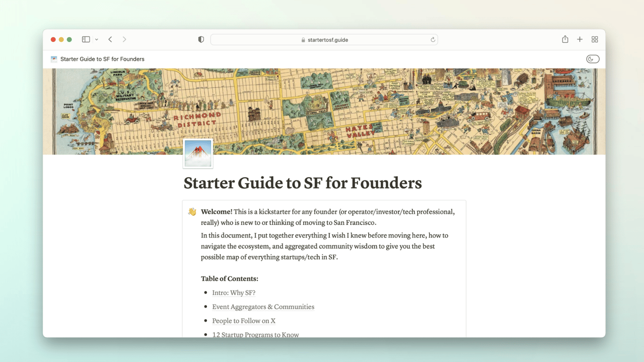
Task: Click the Golden Gate bridge page icon
Action: pyautogui.click(x=198, y=154)
